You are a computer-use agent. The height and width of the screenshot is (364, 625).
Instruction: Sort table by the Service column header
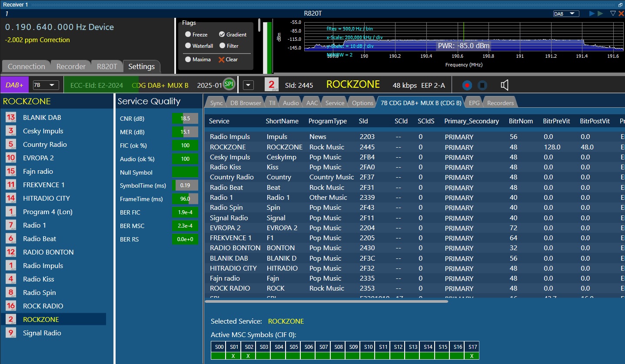point(219,121)
